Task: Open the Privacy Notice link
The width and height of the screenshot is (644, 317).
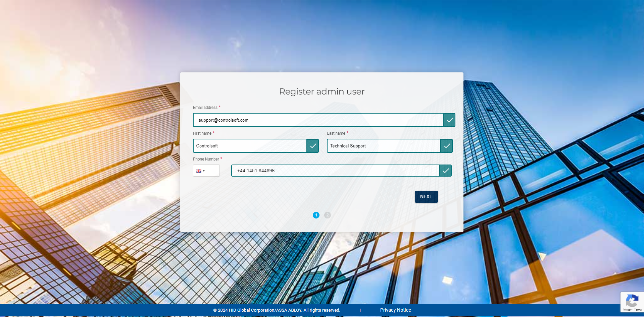Action: tap(396, 310)
